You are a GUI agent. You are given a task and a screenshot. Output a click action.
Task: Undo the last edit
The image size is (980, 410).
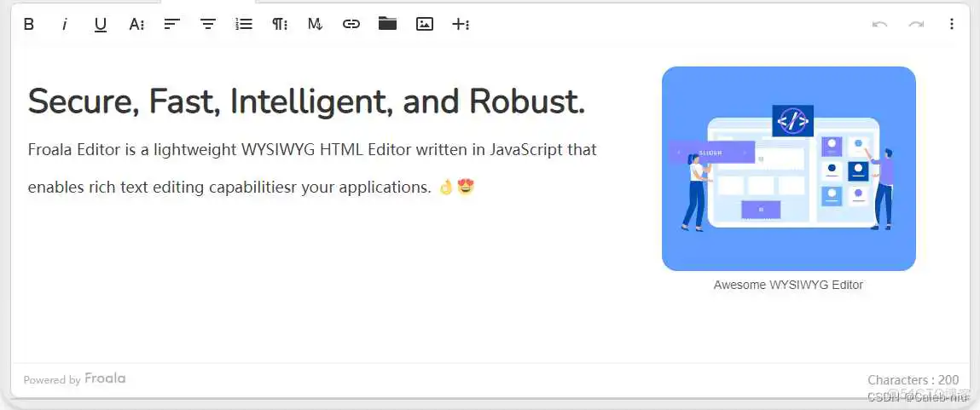coord(880,24)
